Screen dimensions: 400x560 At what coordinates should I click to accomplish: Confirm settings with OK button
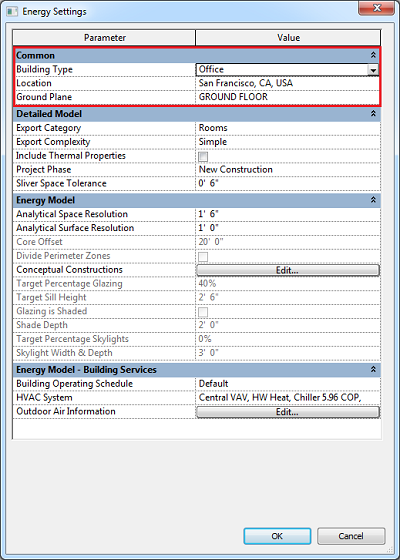pos(277,536)
